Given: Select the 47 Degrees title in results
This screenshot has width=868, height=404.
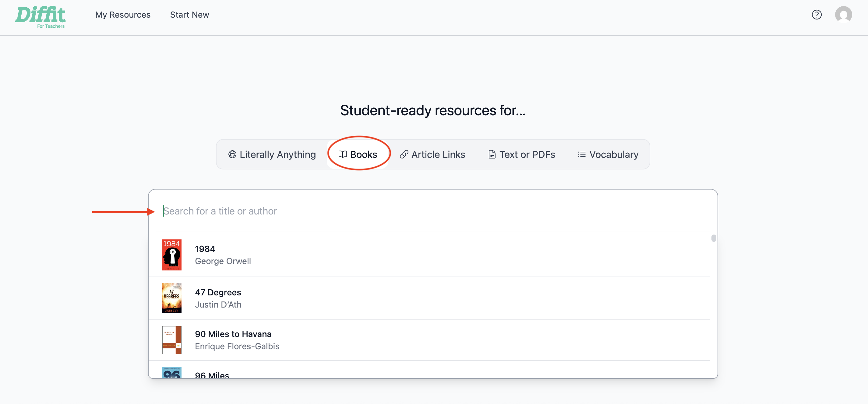Looking at the screenshot, I should tap(218, 292).
